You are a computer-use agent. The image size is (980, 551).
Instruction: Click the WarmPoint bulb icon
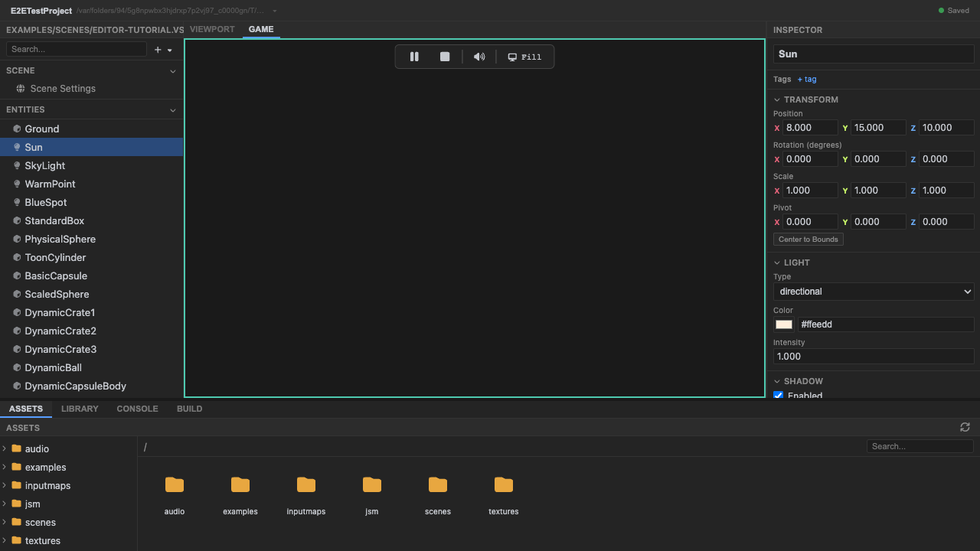[x=18, y=184]
